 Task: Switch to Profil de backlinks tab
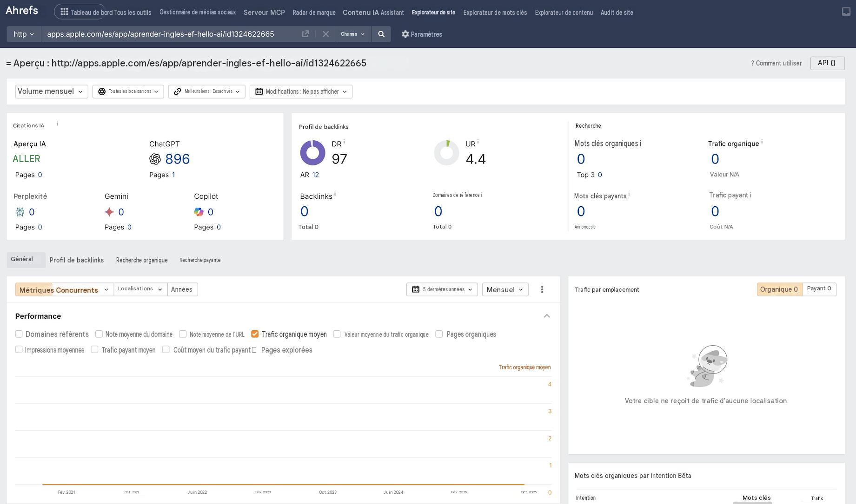tap(77, 260)
